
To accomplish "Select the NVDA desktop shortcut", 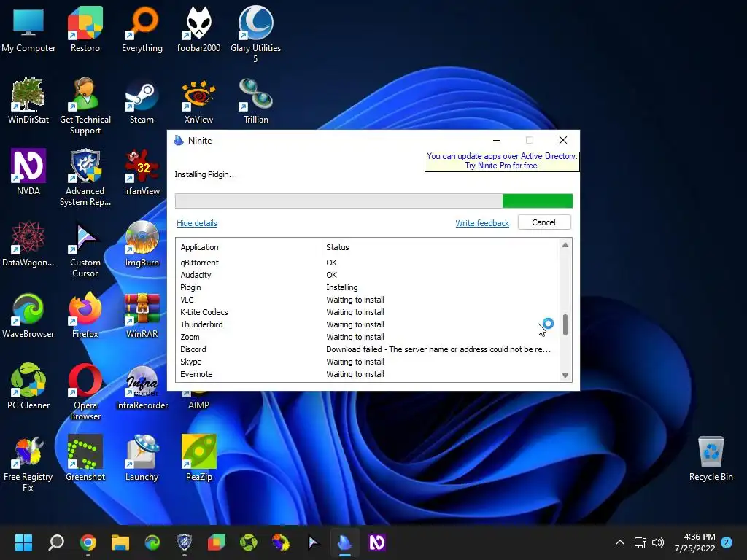I will click(x=28, y=172).
